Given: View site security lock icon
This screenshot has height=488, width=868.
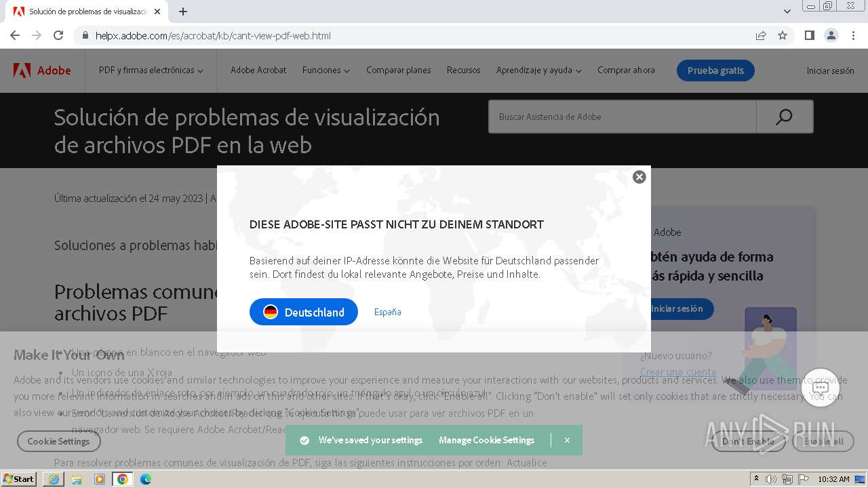Looking at the screenshot, I should 85,35.
